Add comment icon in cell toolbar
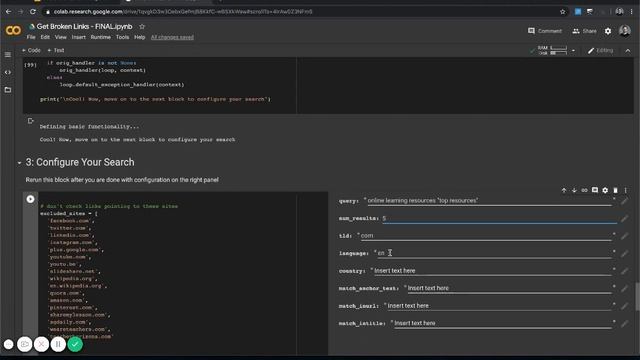This screenshot has width=640, height=360. click(x=595, y=190)
